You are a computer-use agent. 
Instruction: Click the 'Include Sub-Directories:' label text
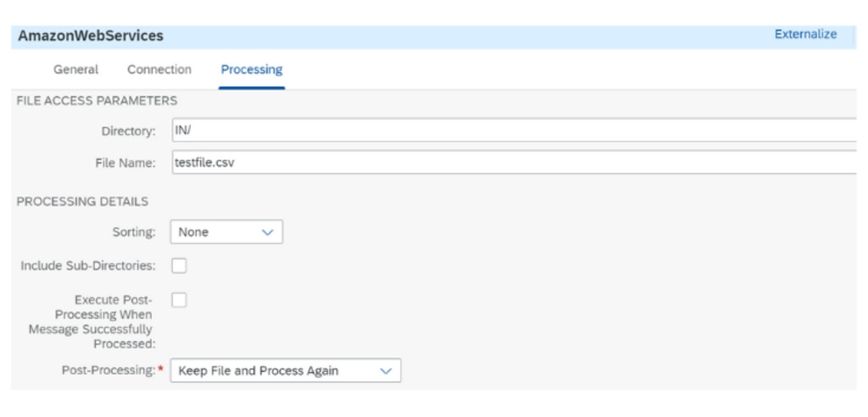click(x=88, y=266)
